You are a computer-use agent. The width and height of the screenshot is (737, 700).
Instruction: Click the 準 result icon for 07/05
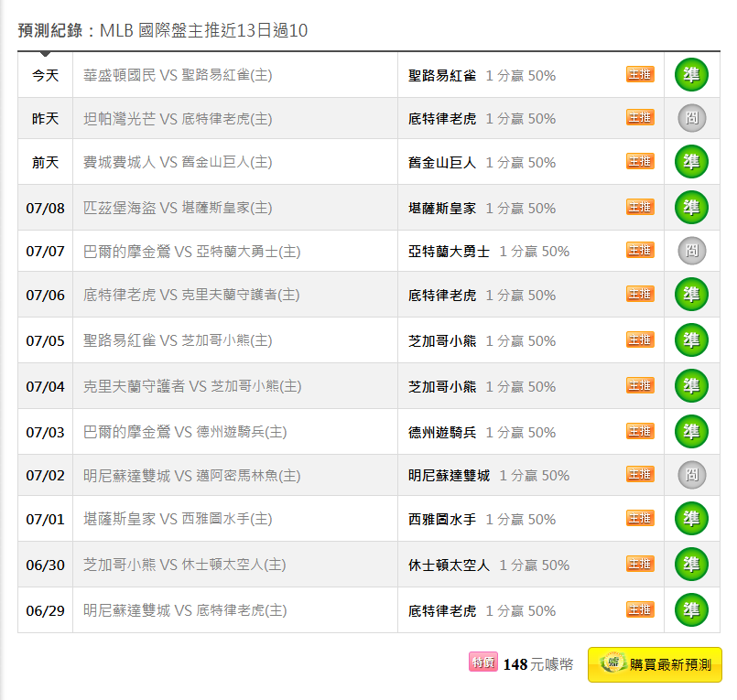(x=691, y=339)
